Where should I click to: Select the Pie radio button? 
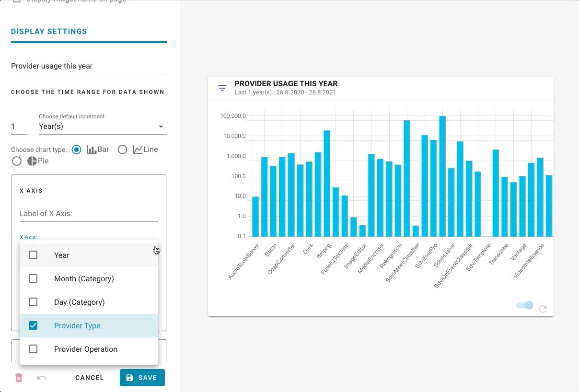coord(17,161)
